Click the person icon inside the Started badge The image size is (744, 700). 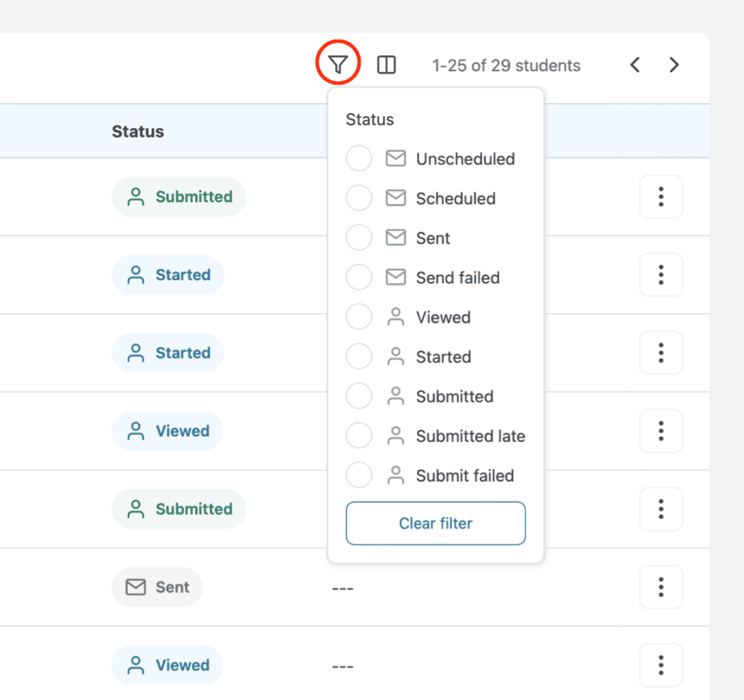134,274
